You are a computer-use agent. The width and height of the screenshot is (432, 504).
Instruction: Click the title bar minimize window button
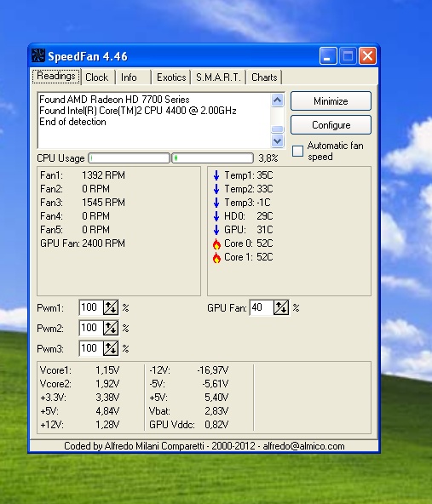(328, 56)
